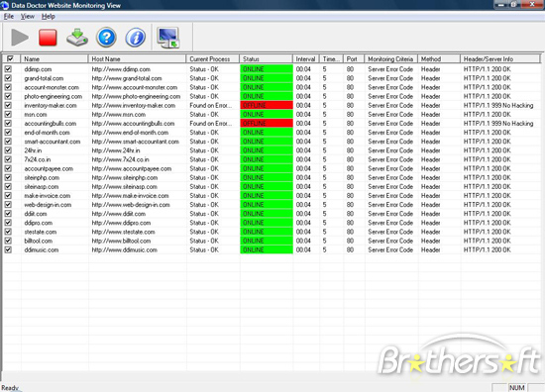This screenshot has width=545, height=392.
Task: Select the accountpayee.com name cell
Action: pyautogui.click(x=49, y=168)
